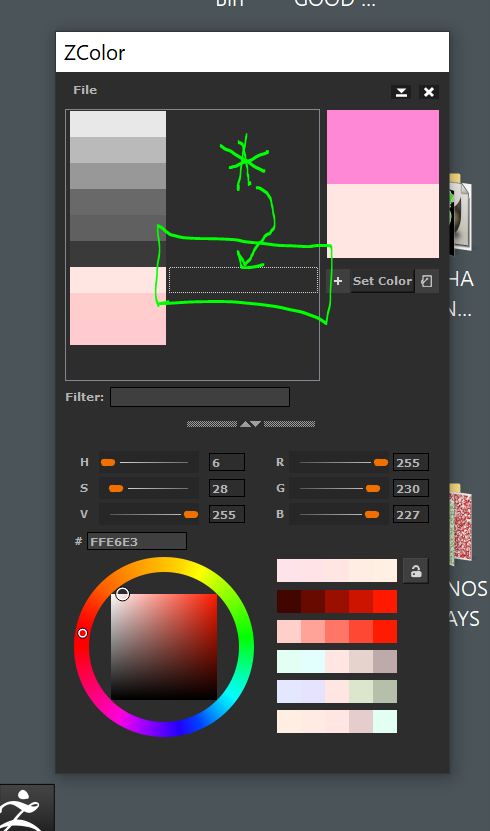Click the R value field showing 255
This screenshot has width=490, height=831.
pyautogui.click(x=411, y=462)
